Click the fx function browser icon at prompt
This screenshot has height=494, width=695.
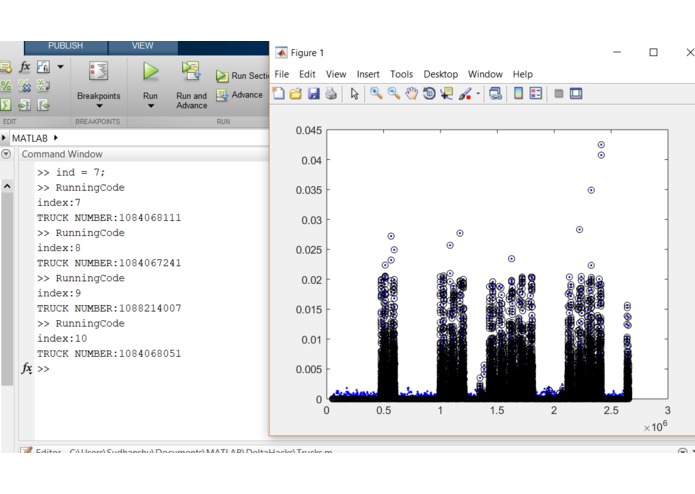tap(27, 368)
